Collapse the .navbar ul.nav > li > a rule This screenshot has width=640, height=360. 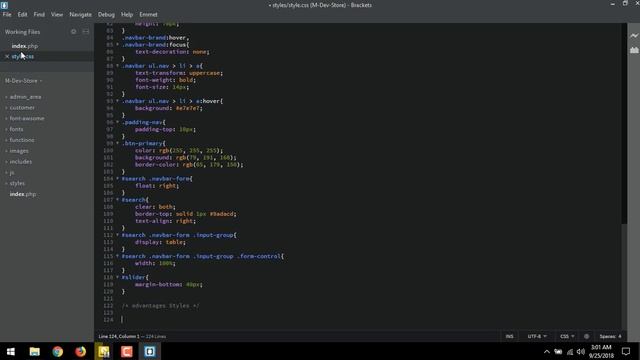point(118,66)
